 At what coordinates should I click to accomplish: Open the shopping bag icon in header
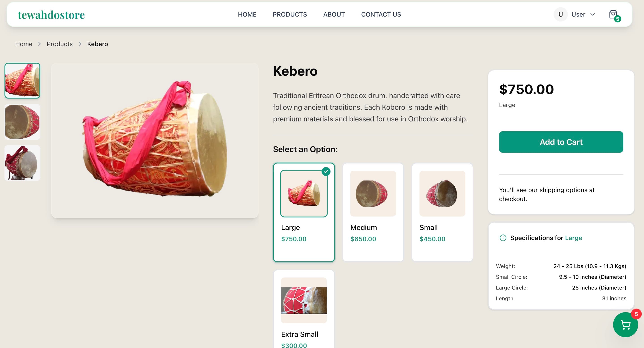(x=613, y=14)
